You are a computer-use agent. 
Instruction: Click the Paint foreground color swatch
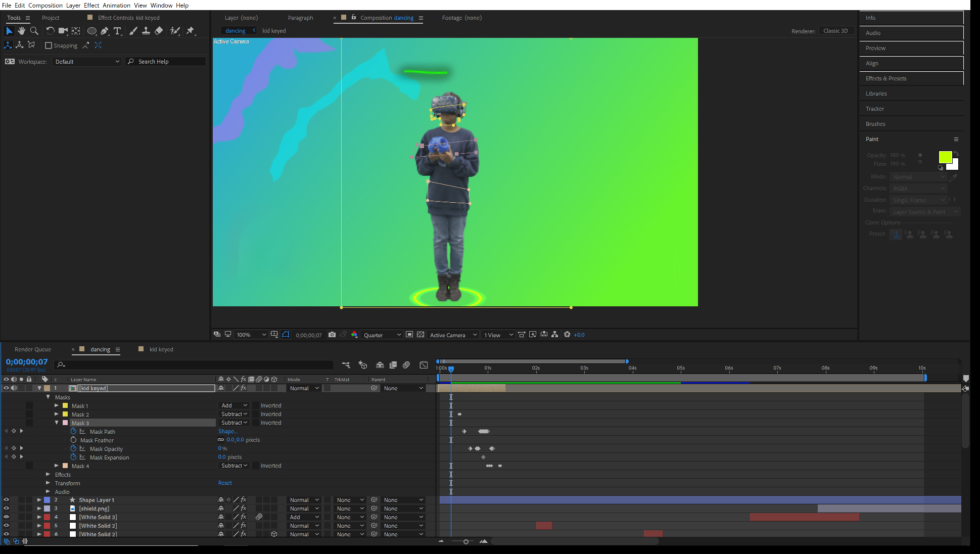tap(945, 157)
